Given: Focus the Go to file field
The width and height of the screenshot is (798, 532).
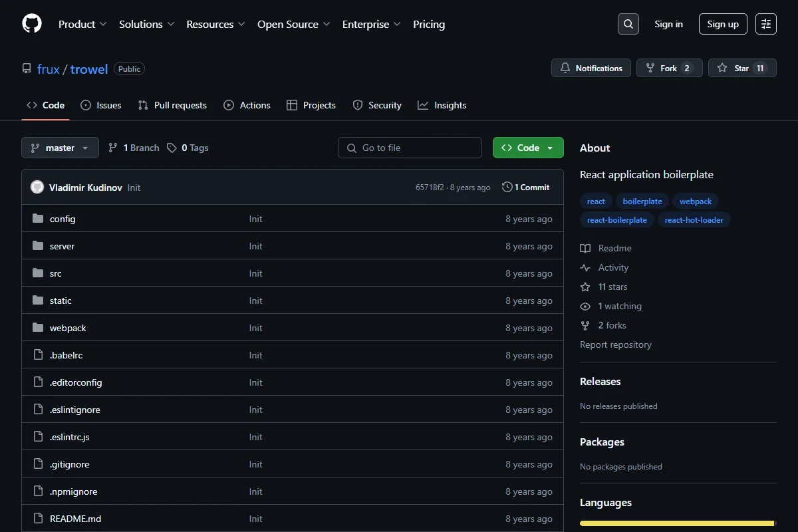Looking at the screenshot, I should tap(410, 148).
